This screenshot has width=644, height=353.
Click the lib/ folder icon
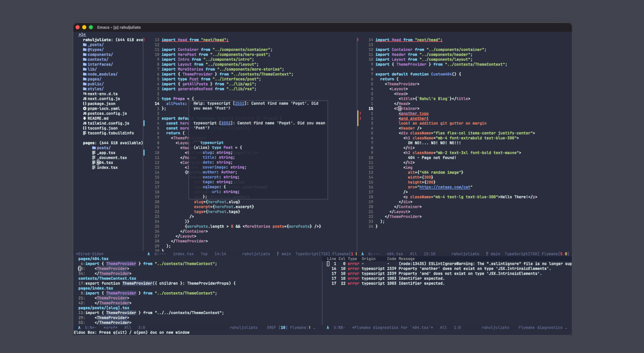pos(85,69)
